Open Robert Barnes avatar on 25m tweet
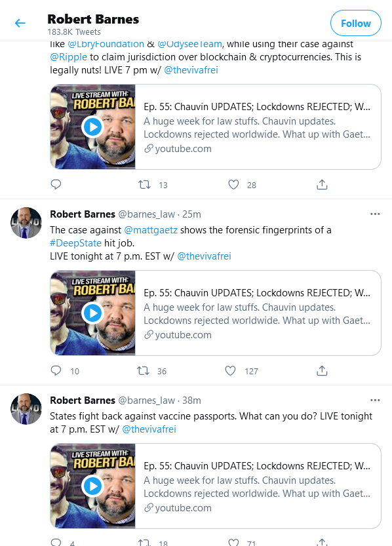 click(26, 223)
